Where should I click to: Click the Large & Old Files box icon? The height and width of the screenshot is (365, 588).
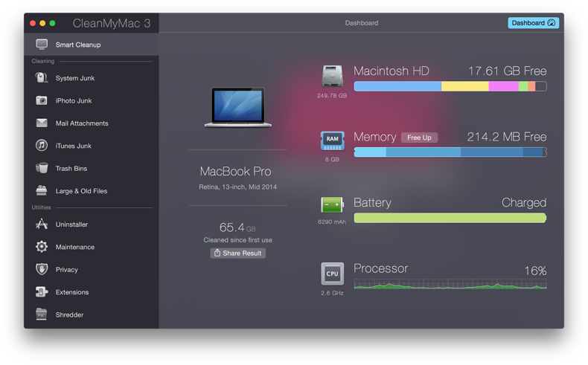(41, 190)
